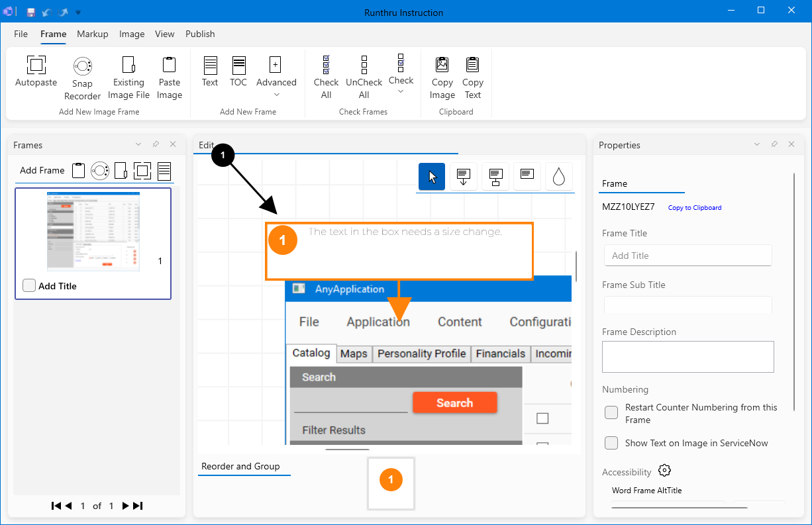
Task: Choose the water drop blur tool
Action: 558,177
